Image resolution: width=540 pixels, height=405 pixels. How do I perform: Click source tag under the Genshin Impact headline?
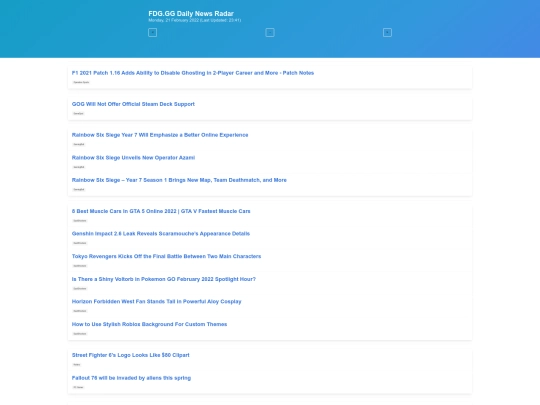click(x=80, y=243)
